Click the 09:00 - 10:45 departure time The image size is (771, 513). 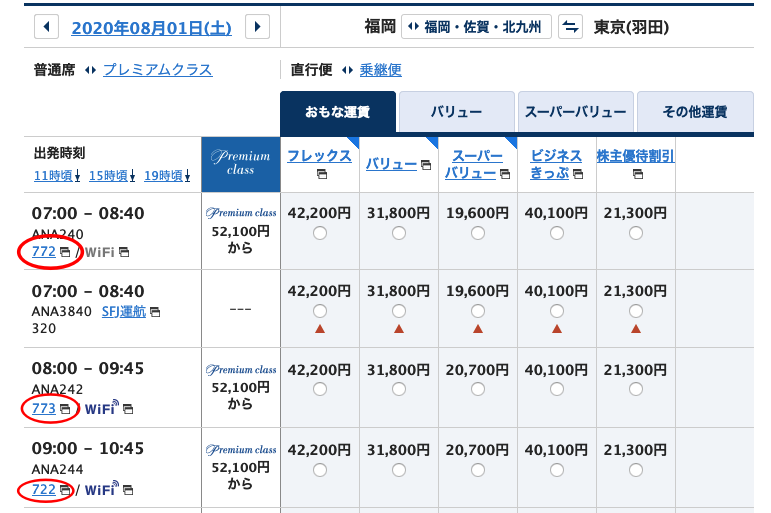pos(88,449)
